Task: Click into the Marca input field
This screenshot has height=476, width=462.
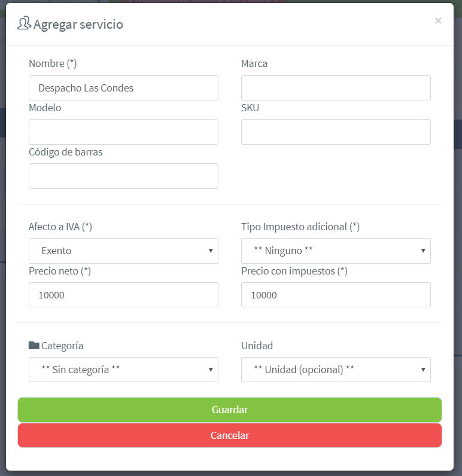Action: [x=336, y=88]
